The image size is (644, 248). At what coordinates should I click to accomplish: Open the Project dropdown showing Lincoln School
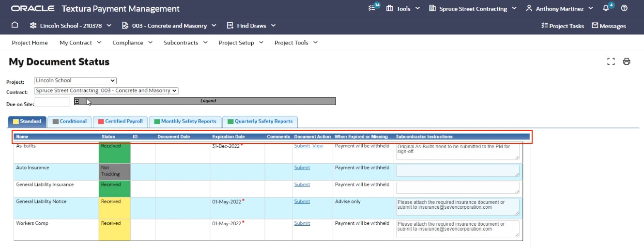75,80
